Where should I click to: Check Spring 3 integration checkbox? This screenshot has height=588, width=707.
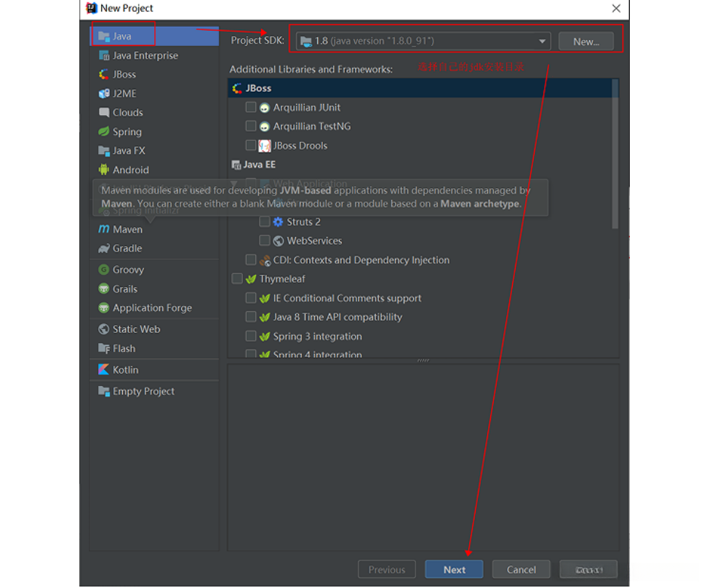[251, 336]
